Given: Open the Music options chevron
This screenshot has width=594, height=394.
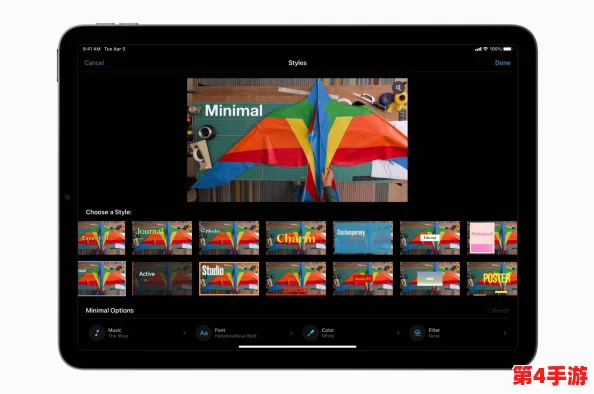Looking at the screenshot, I should [184, 333].
